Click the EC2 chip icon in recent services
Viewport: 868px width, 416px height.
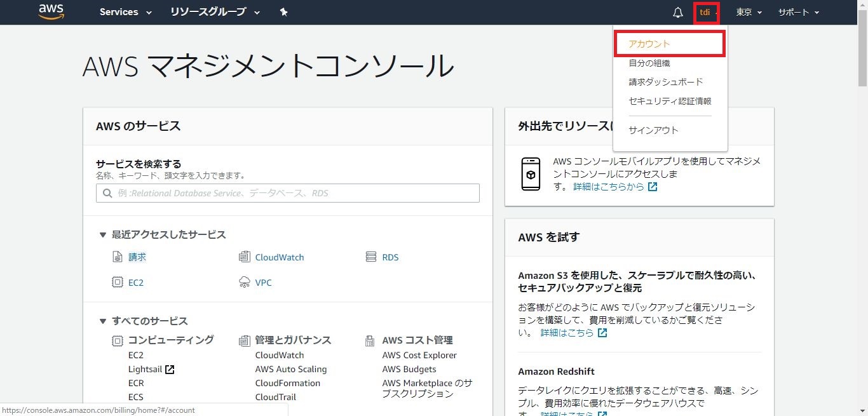[117, 283]
